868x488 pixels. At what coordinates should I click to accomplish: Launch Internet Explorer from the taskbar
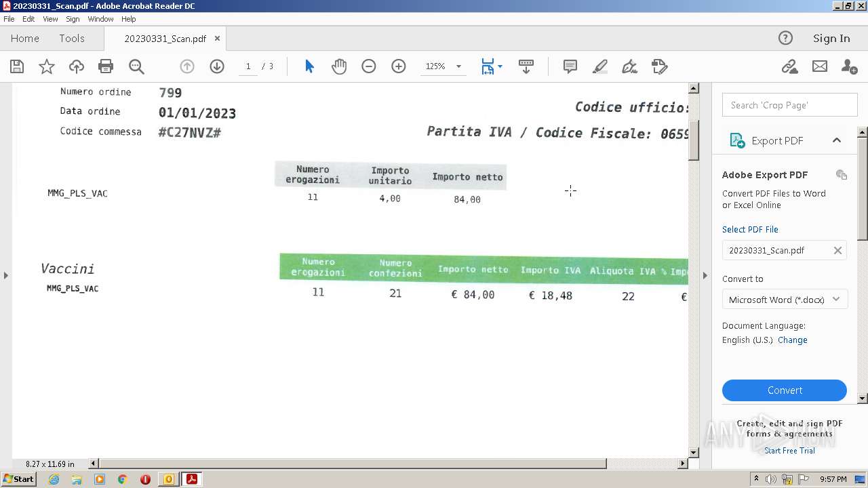[54, 479]
